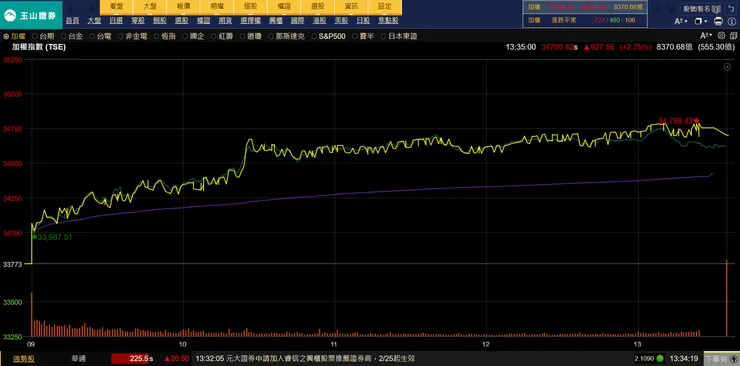The image size is (740, 366).
Task: Open the 美股 link
Action: coord(341,21)
